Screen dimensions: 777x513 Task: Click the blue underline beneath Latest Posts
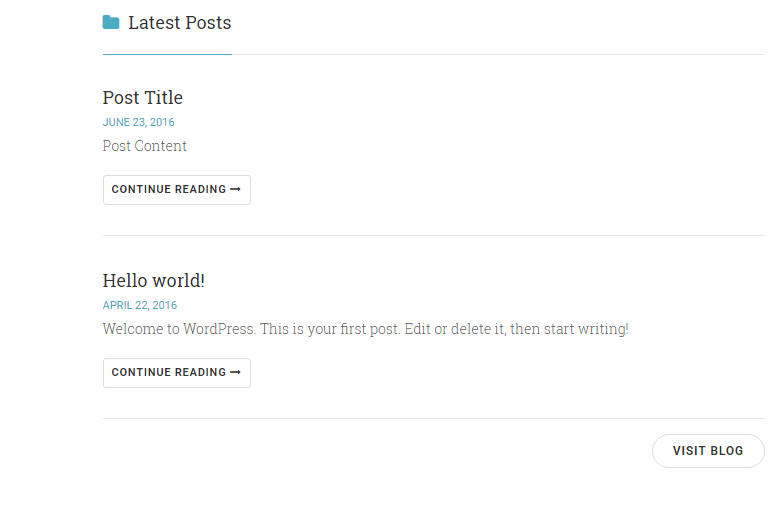167,54
